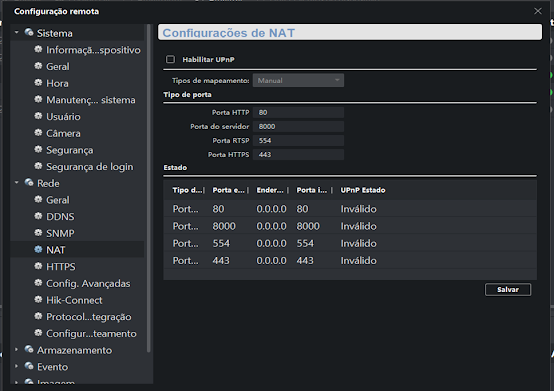Screen dimensions: 554x391
Task: Click the gear icon next to HTTPS
Action: click(x=38, y=266)
